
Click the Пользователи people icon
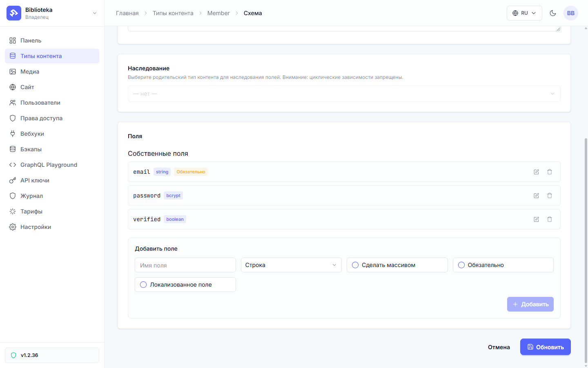click(x=13, y=103)
